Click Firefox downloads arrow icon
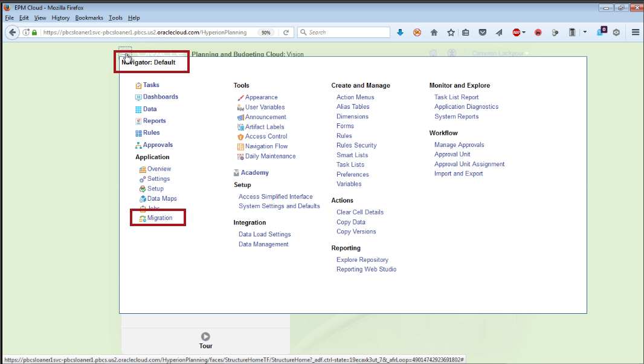This screenshot has height=364, width=644. point(400,33)
